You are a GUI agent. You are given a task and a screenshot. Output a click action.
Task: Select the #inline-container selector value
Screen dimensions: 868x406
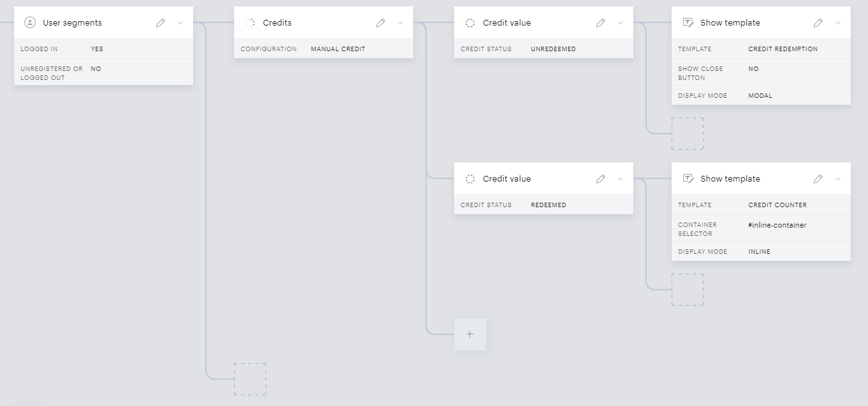(x=777, y=225)
